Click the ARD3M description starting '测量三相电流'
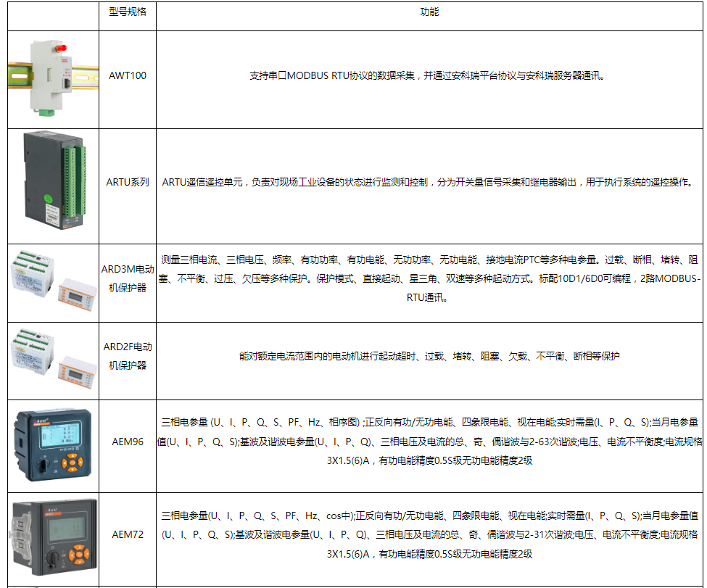The image size is (707, 588). click(429, 278)
